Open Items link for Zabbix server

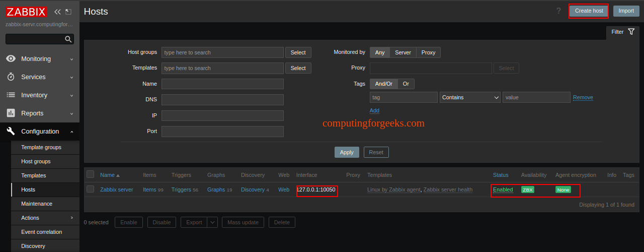[x=149, y=190]
